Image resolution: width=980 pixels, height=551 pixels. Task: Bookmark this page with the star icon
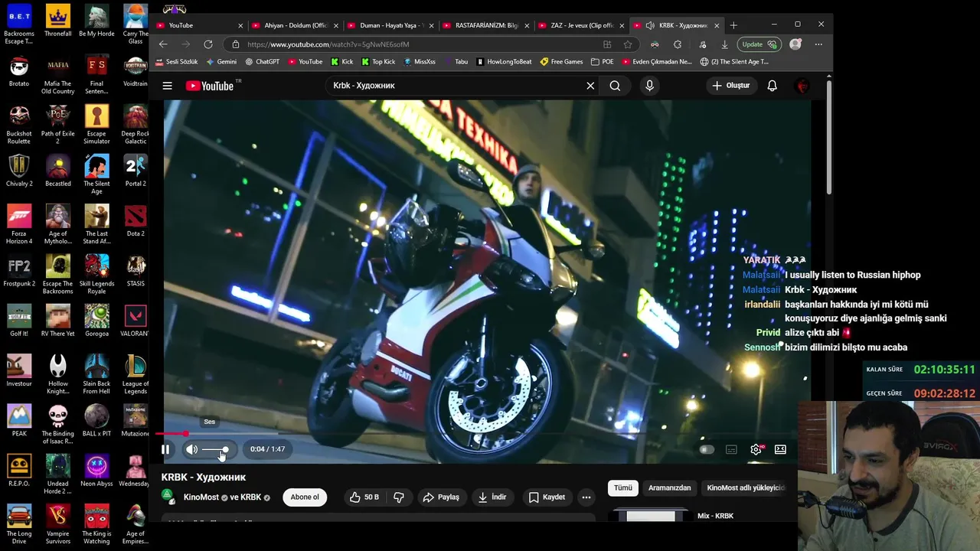[x=628, y=44]
